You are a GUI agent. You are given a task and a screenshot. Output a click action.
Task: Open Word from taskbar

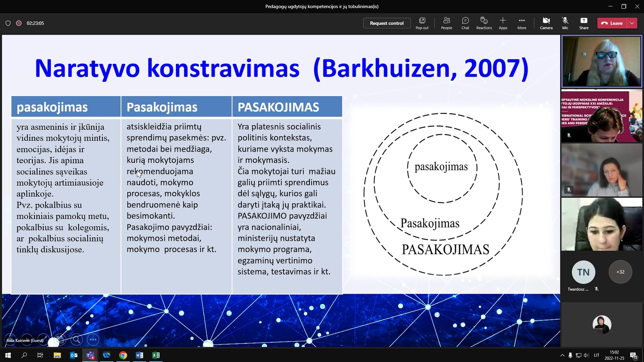click(x=140, y=355)
